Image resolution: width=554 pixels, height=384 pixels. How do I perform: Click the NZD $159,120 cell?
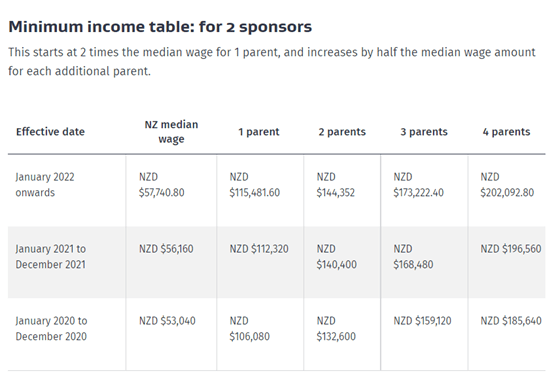click(x=423, y=321)
